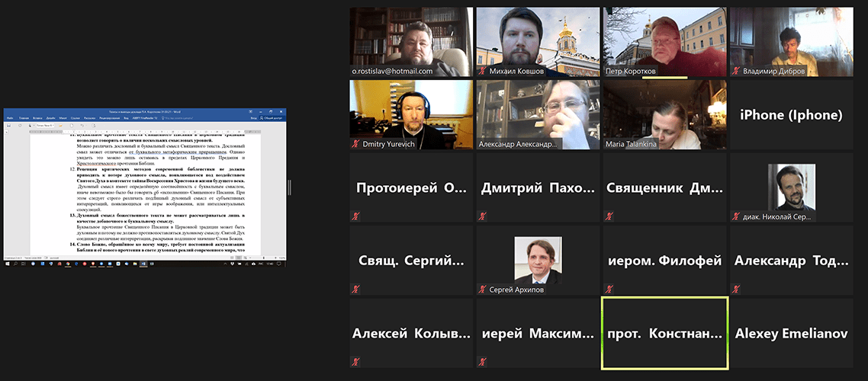Click the Word icon on the Windows taskbar
This screenshot has height=381, width=868.
click(x=143, y=264)
